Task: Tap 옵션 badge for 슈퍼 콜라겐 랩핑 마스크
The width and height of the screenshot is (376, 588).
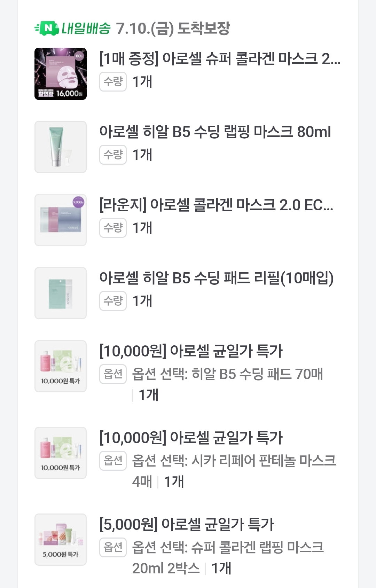Action: click(x=113, y=548)
